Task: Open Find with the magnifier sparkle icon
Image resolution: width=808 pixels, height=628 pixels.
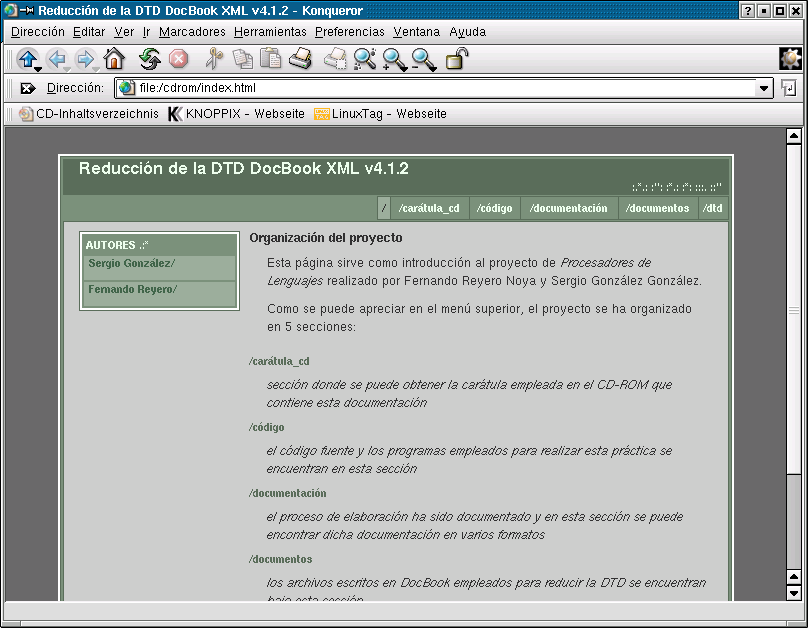Action: (365, 59)
